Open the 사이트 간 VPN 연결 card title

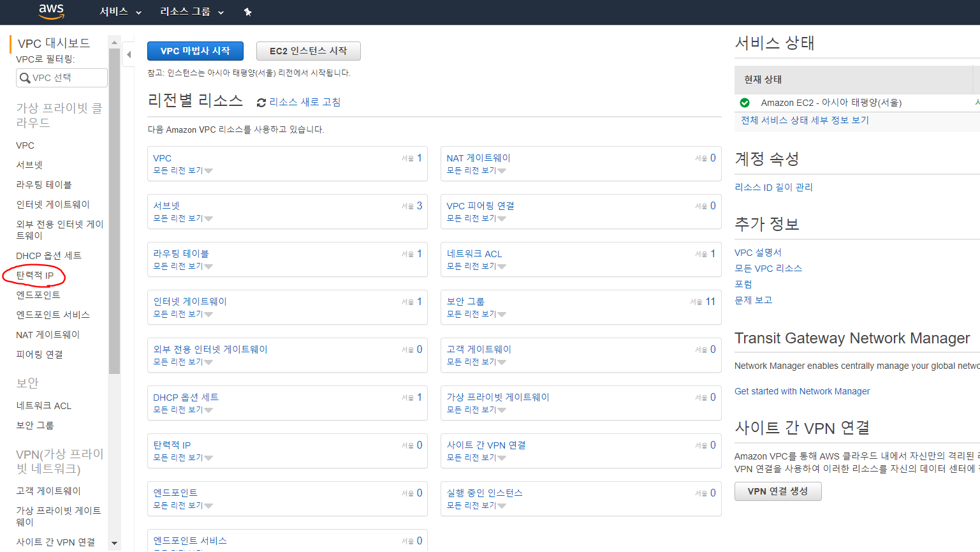486,445
